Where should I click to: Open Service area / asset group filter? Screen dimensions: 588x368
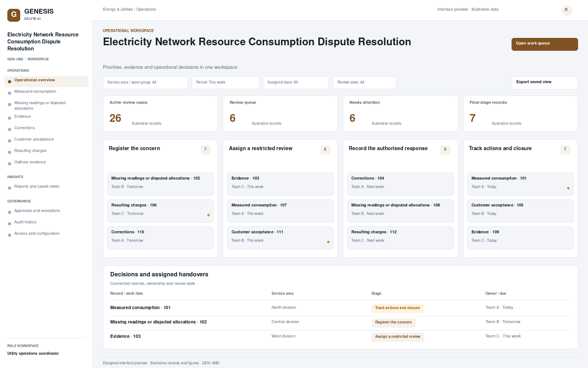click(145, 83)
